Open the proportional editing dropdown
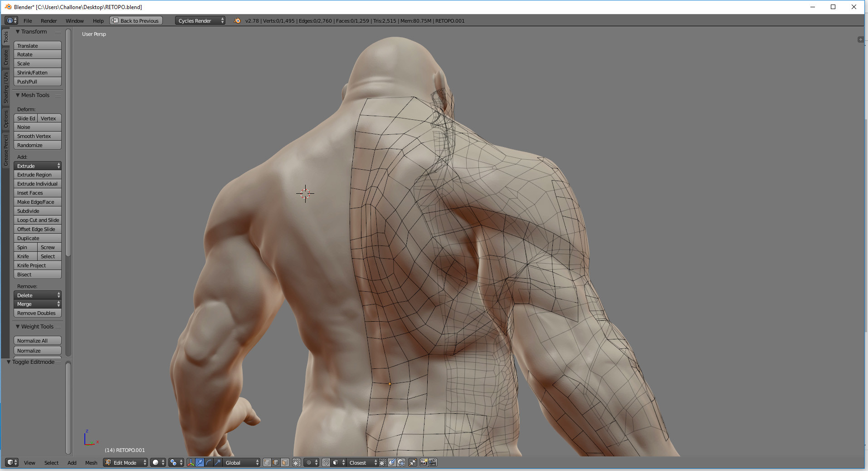This screenshot has width=868, height=471. 311,462
